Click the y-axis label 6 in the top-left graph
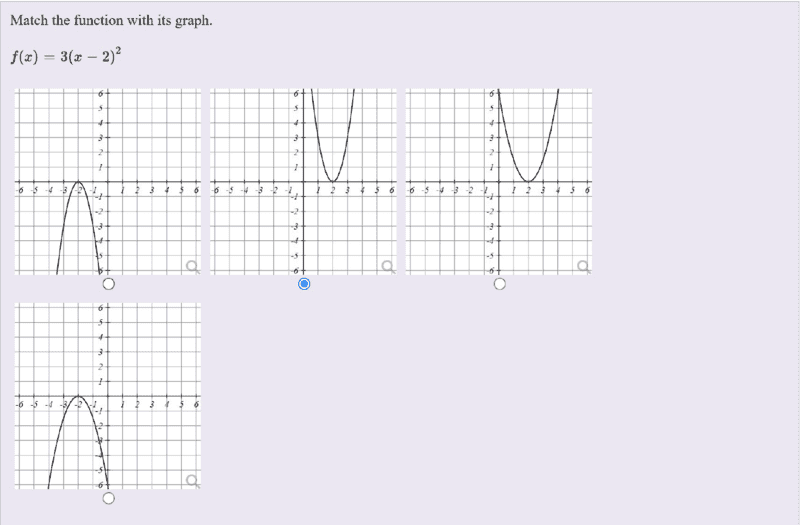This screenshot has width=800, height=525. coord(100,94)
